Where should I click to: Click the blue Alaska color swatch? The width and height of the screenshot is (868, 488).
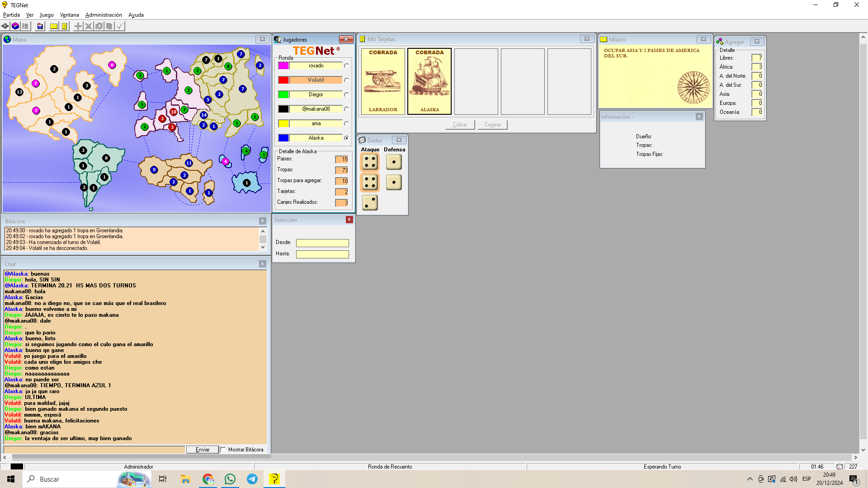coord(283,138)
